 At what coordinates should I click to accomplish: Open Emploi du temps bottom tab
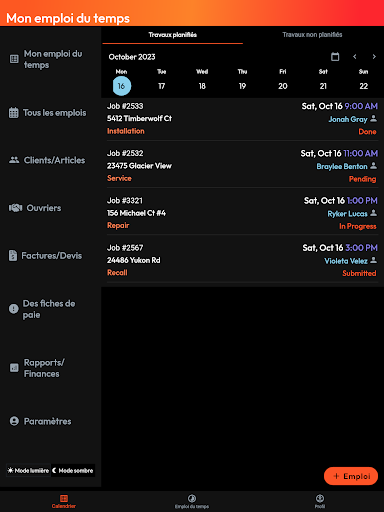[192, 501]
